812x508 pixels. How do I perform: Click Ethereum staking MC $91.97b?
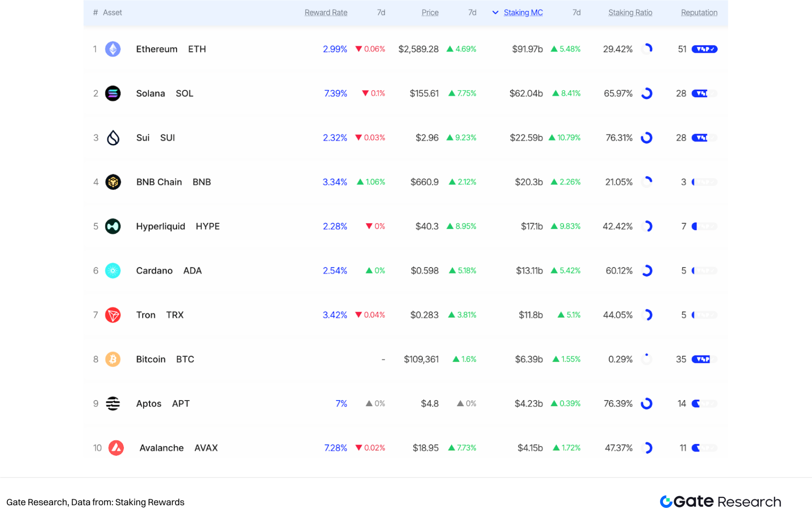pyautogui.click(x=527, y=49)
